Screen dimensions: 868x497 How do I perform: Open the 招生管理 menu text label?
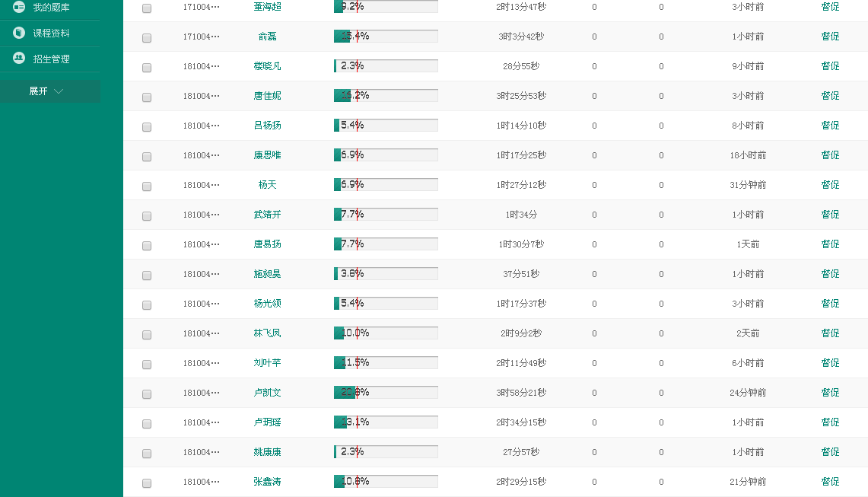pos(51,59)
